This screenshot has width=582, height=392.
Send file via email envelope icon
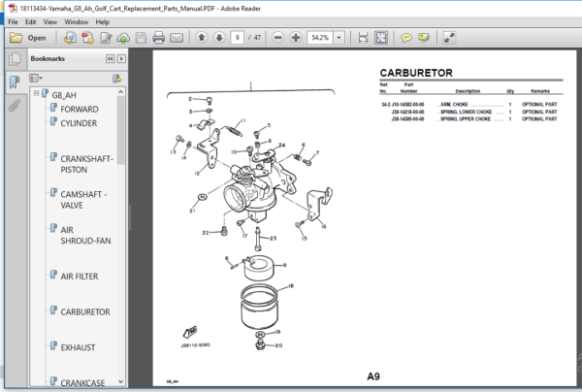coord(177,38)
